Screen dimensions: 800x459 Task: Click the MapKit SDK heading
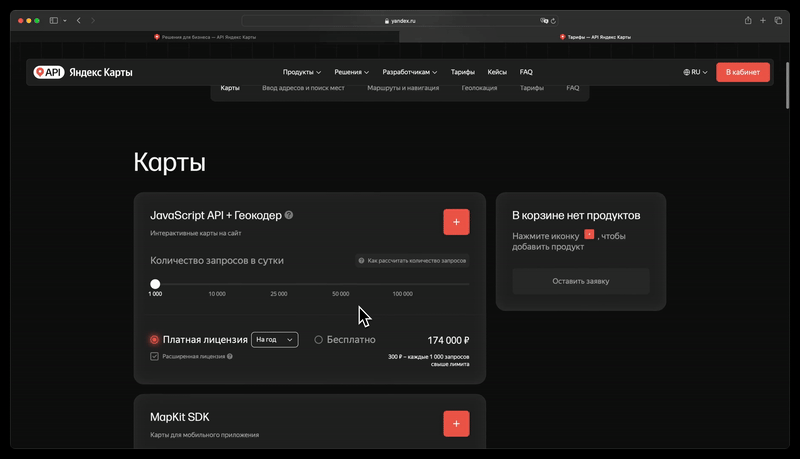180,417
